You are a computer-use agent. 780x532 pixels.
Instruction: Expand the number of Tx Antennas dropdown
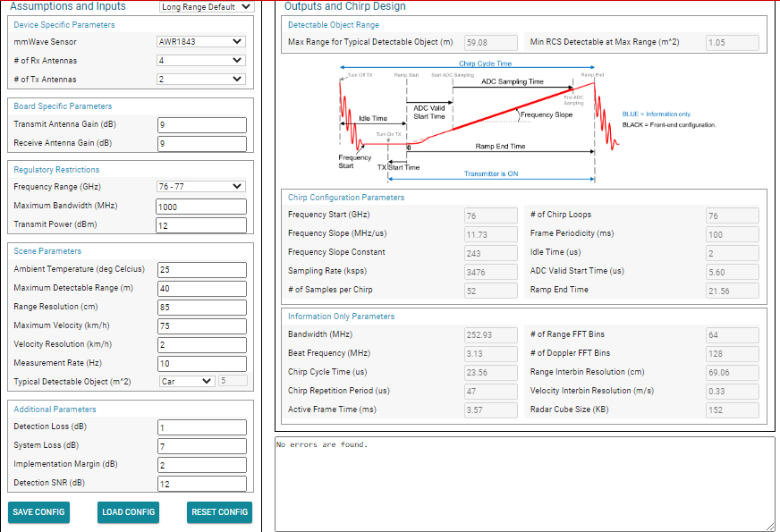pos(201,79)
